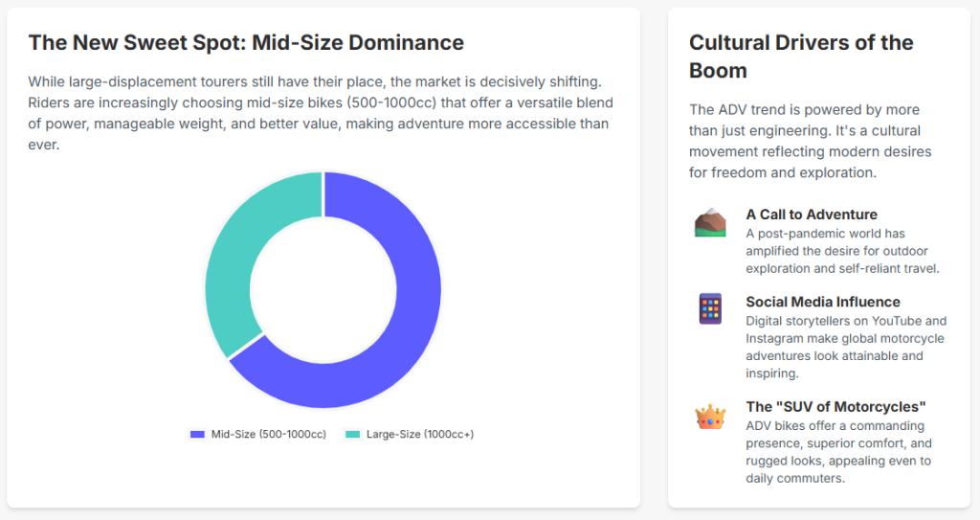
Task: Click the post-pandemic world description text
Action: (x=842, y=251)
